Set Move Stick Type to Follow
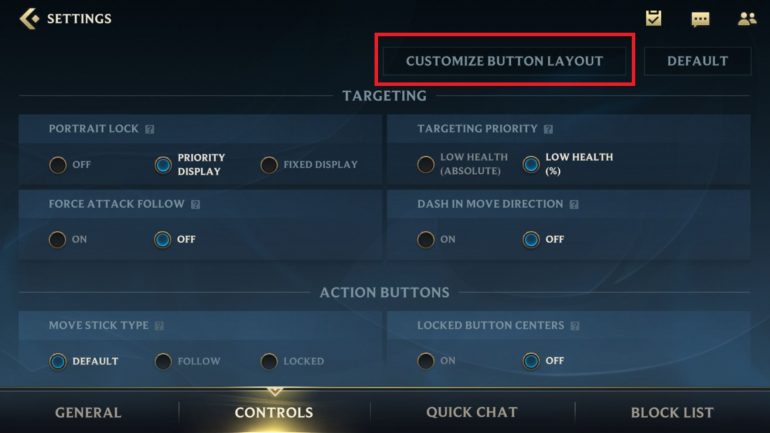 point(163,361)
